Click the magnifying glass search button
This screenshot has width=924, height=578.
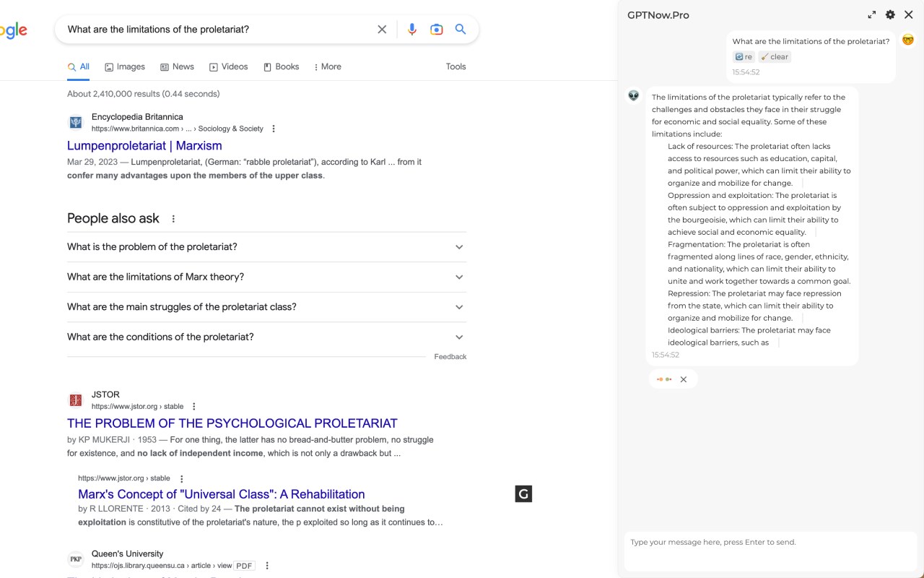pos(461,30)
